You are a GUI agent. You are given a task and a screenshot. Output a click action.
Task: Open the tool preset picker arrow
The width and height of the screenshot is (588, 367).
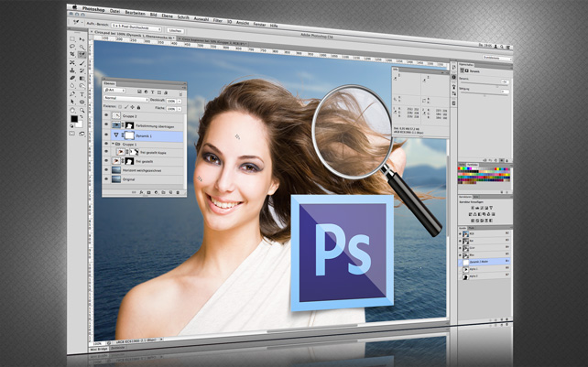click(x=82, y=23)
